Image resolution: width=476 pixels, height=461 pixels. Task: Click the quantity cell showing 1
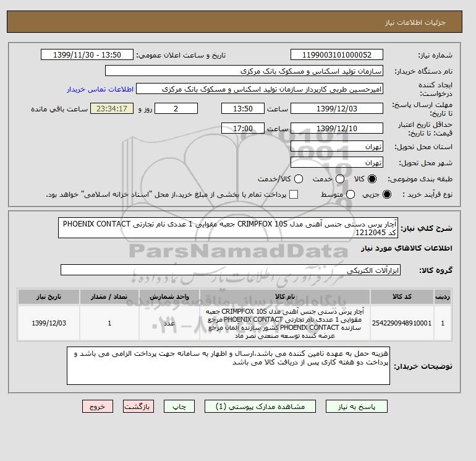click(x=109, y=323)
